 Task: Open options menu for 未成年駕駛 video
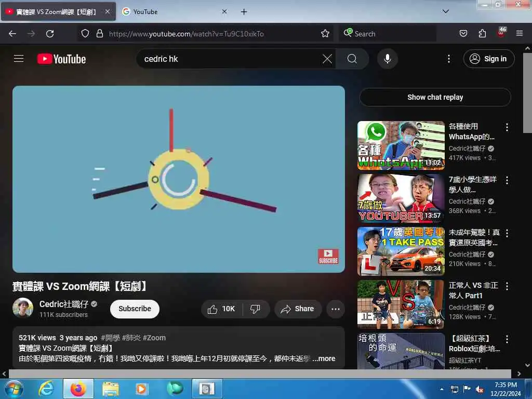(507, 233)
